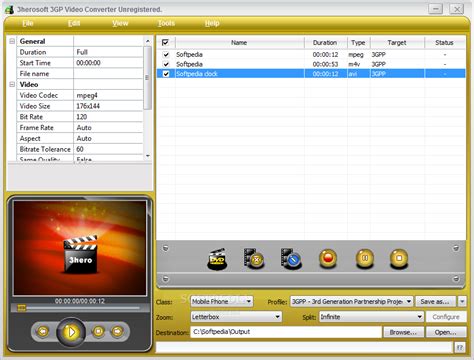Image resolution: width=474 pixels, height=360 pixels.
Task: Click the Destination path field
Action: tap(286, 332)
